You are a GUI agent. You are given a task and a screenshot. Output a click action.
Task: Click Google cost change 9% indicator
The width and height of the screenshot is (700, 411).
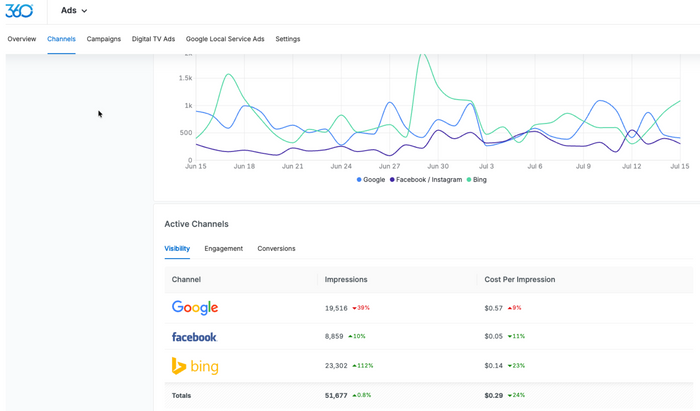click(514, 308)
